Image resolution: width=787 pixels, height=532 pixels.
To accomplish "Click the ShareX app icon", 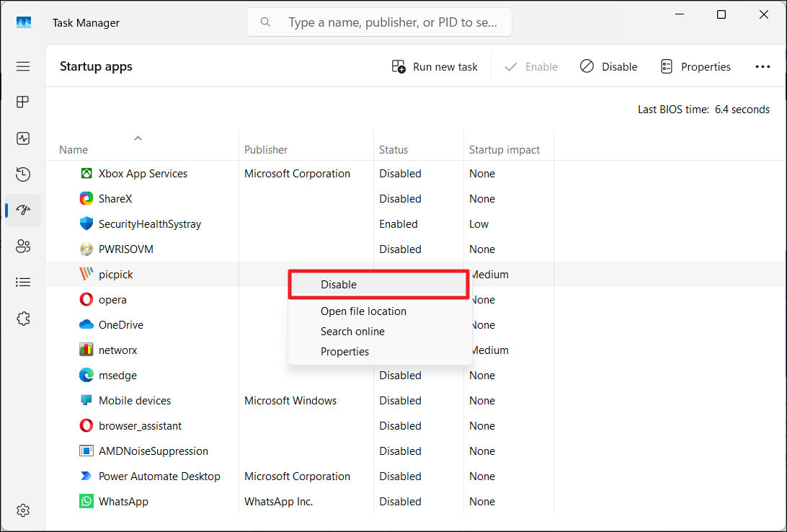I will [86, 199].
